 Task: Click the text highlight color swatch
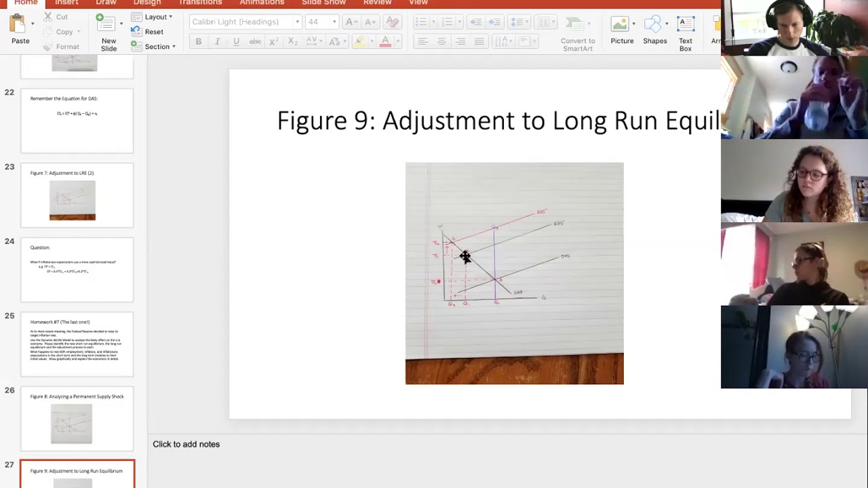(x=359, y=42)
